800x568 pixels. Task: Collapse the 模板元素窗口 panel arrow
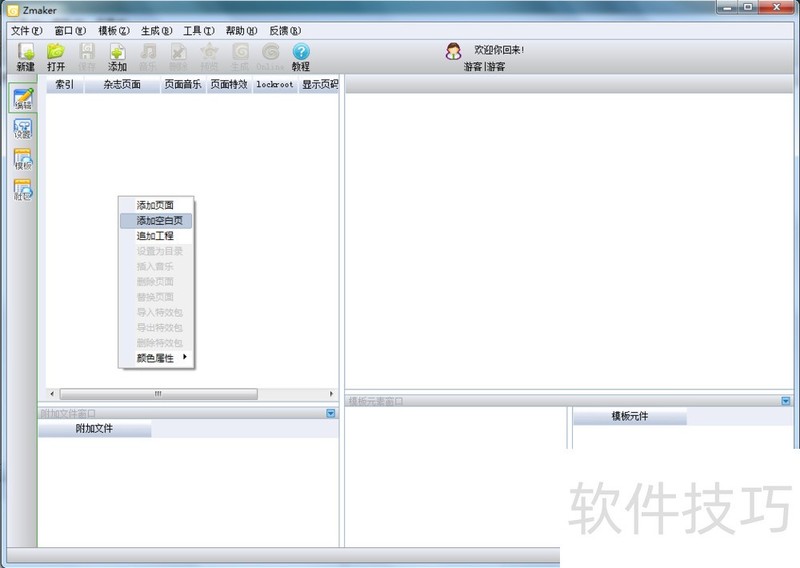pos(786,401)
